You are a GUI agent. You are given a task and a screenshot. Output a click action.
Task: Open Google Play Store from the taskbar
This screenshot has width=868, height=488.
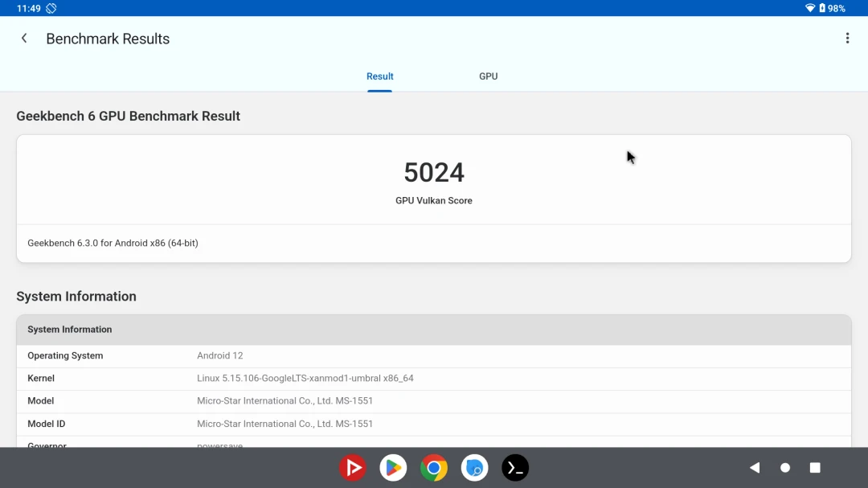click(x=393, y=468)
